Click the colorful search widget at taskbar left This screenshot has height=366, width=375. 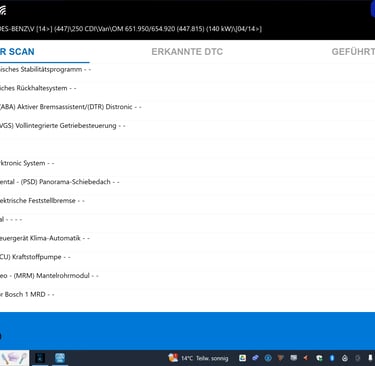tap(14, 358)
